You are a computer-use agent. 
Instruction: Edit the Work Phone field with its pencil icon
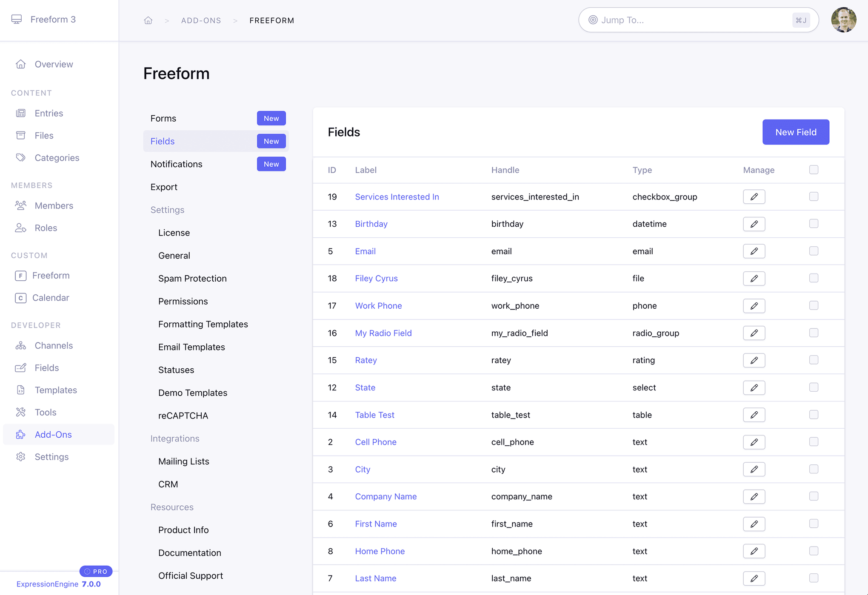tap(754, 305)
